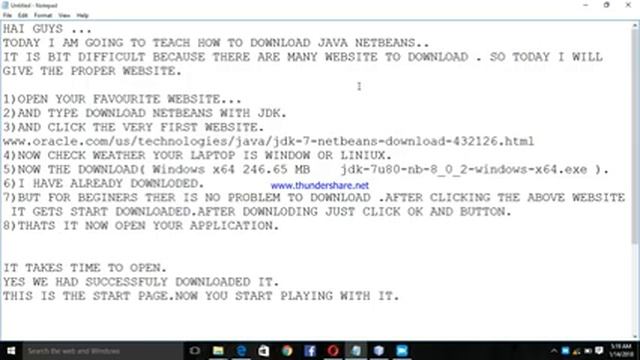Open the Help menu
The image size is (640, 360).
tap(82, 16)
